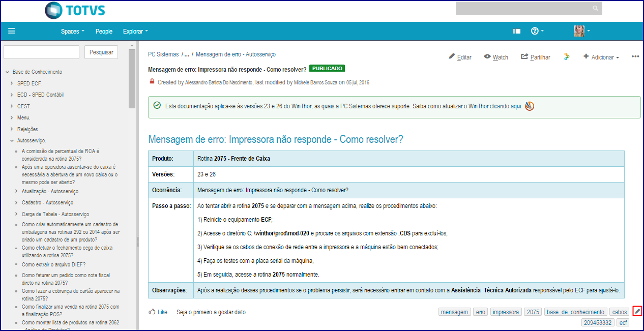Click the search magnifier icon in the top bar
This screenshot has width=644, height=331.
pyautogui.click(x=596, y=9)
